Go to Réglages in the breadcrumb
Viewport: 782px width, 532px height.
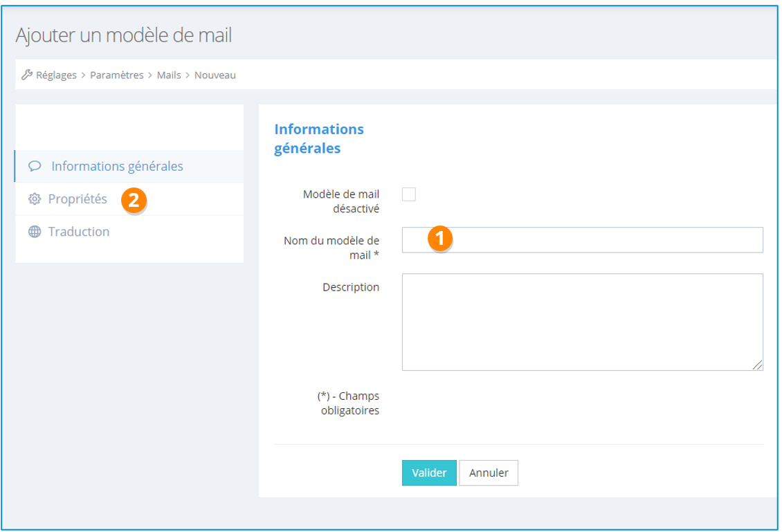(56, 75)
